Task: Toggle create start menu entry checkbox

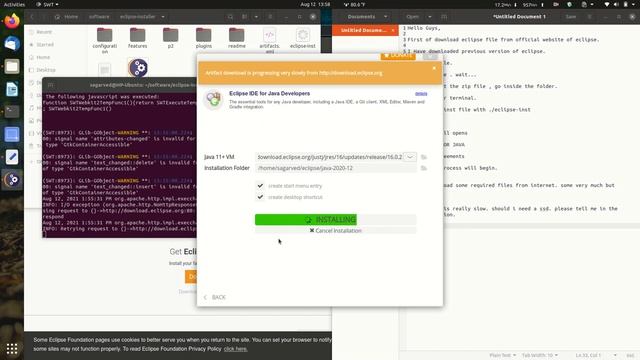Action: (260, 186)
